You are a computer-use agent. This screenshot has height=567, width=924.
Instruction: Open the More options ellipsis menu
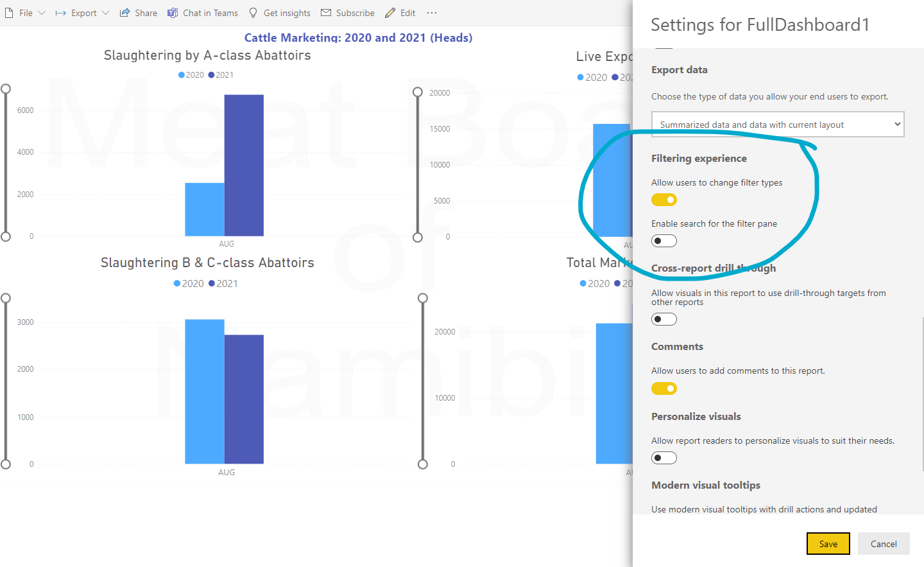click(432, 13)
